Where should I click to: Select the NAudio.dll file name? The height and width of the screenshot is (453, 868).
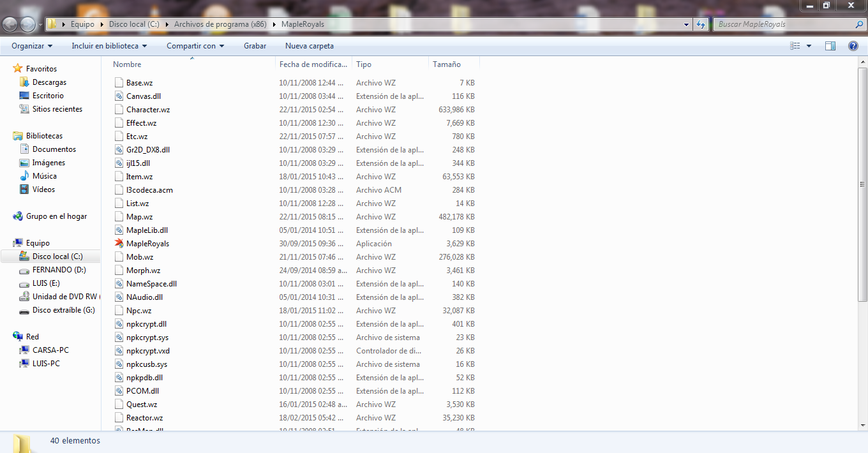point(144,297)
